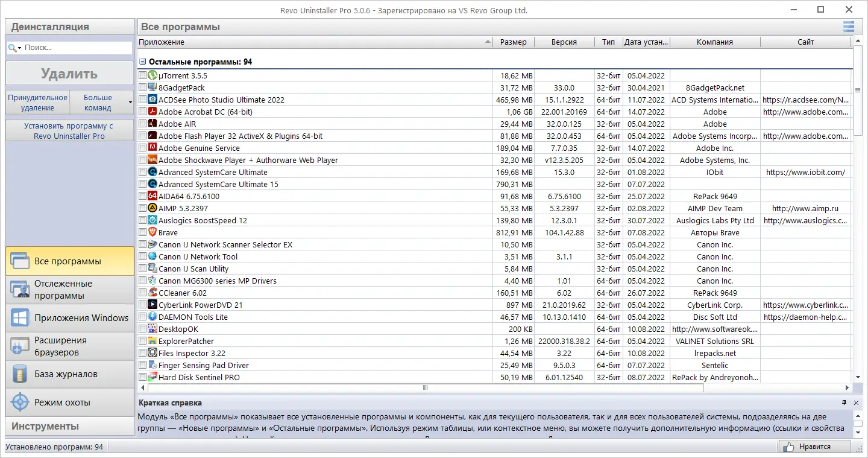Click the ExplorerPatcher icon
Image resolution: width=868 pixels, height=458 pixels.
[153, 341]
